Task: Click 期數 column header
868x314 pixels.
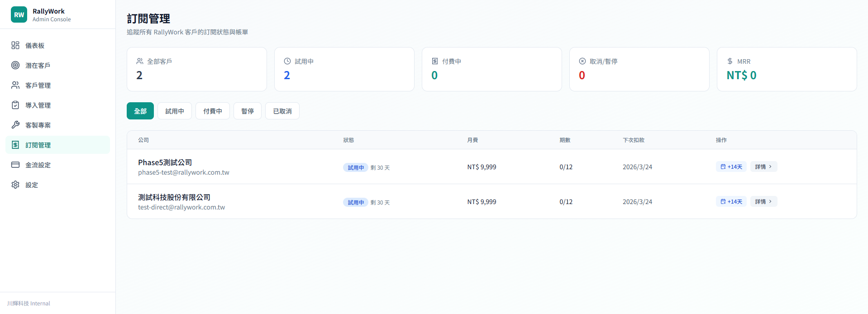Action: [565, 140]
